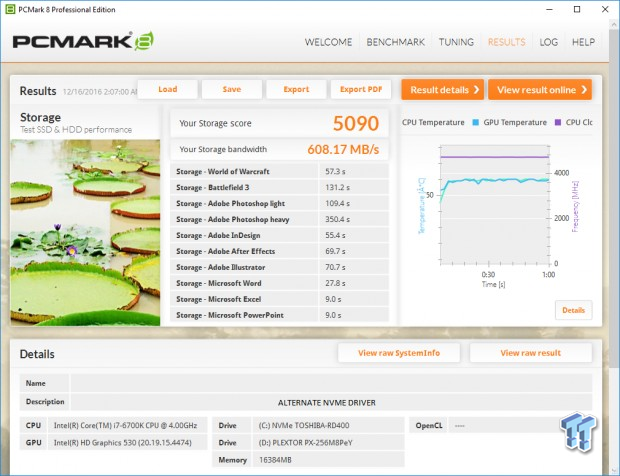This screenshot has width=620, height=476.
Task: Select the Storage - Adobe Illustrator row
Action: [280, 267]
